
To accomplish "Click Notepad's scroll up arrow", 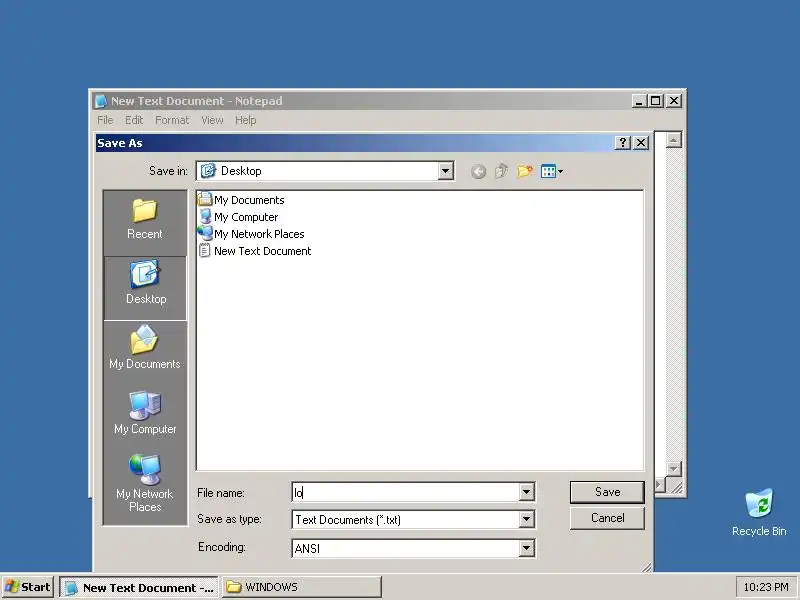I will click(x=673, y=140).
